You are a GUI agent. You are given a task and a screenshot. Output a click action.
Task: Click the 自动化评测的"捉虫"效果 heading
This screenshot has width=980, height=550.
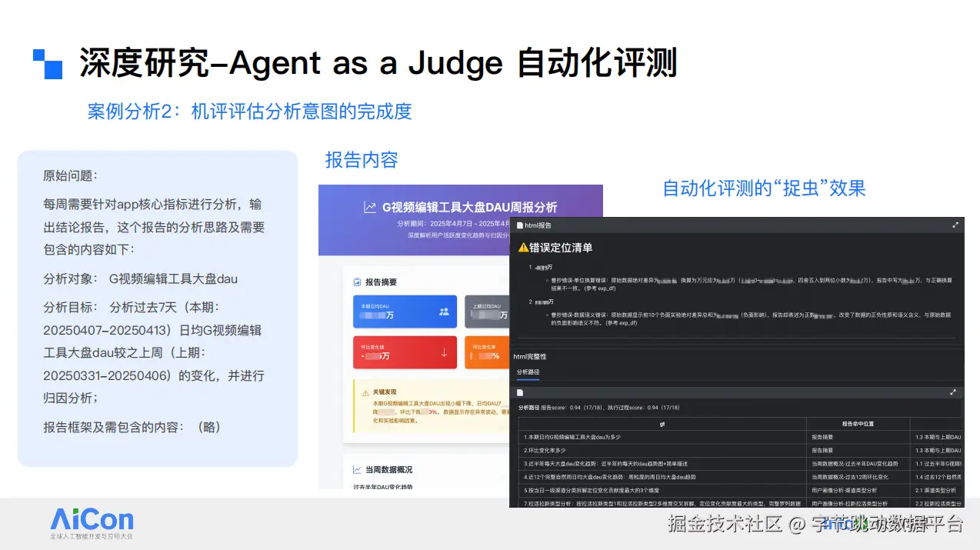click(x=764, y=188)
